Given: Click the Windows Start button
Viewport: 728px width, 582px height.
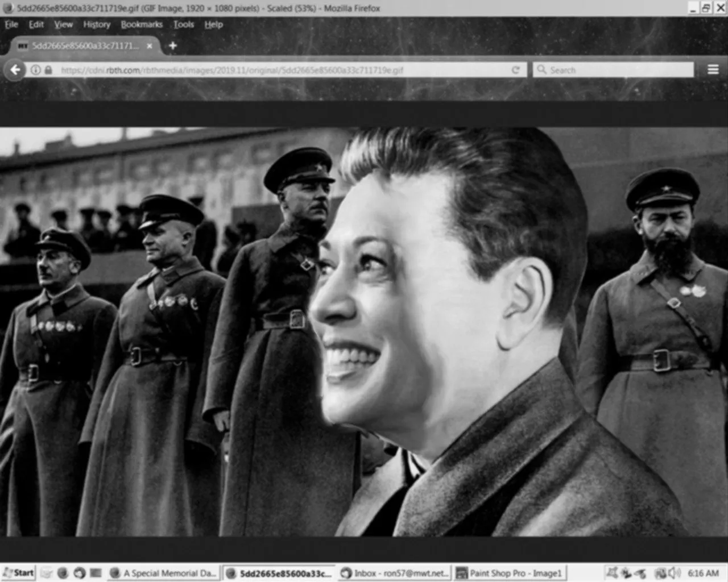Looking at the screenshot, I should point(18,573).
